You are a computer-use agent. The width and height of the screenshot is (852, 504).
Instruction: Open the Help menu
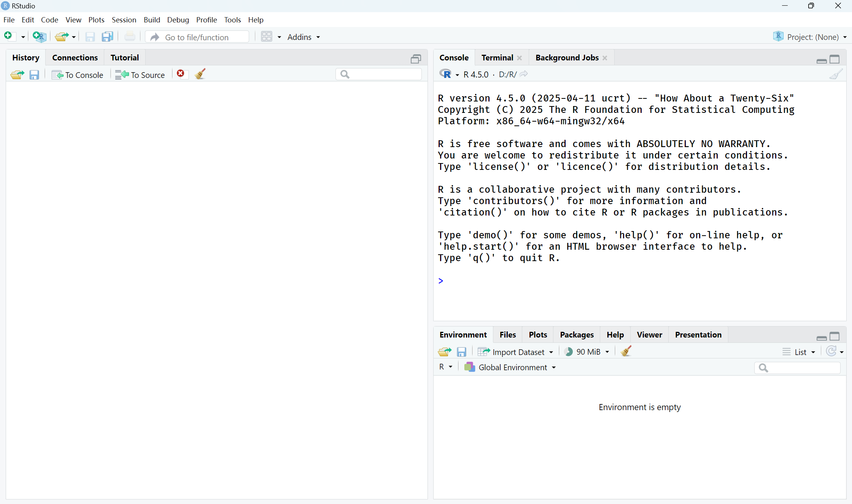pyautogui.click(x=256, y=20)
